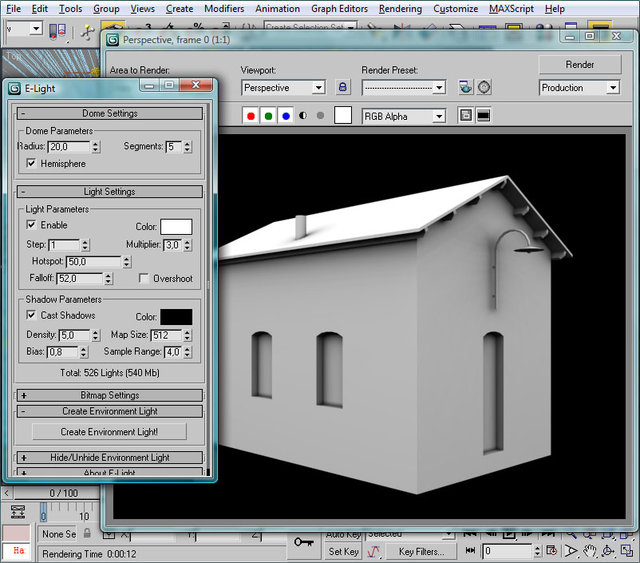The height and width of the screenshot is (563, 640).
Task: Uncheck the Hemisphere checkbox
Action: point(32,163)
